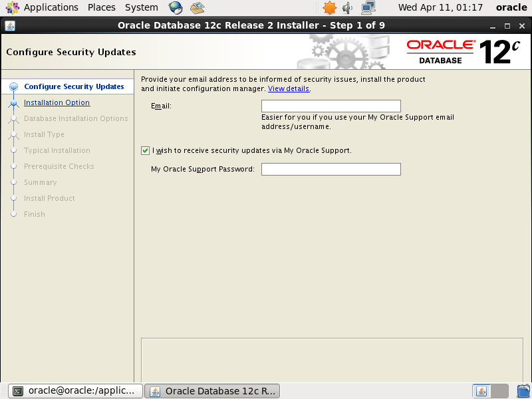Click the date and time clock
The width and height of the screenshot is (532, 399).
coord(440,7)
